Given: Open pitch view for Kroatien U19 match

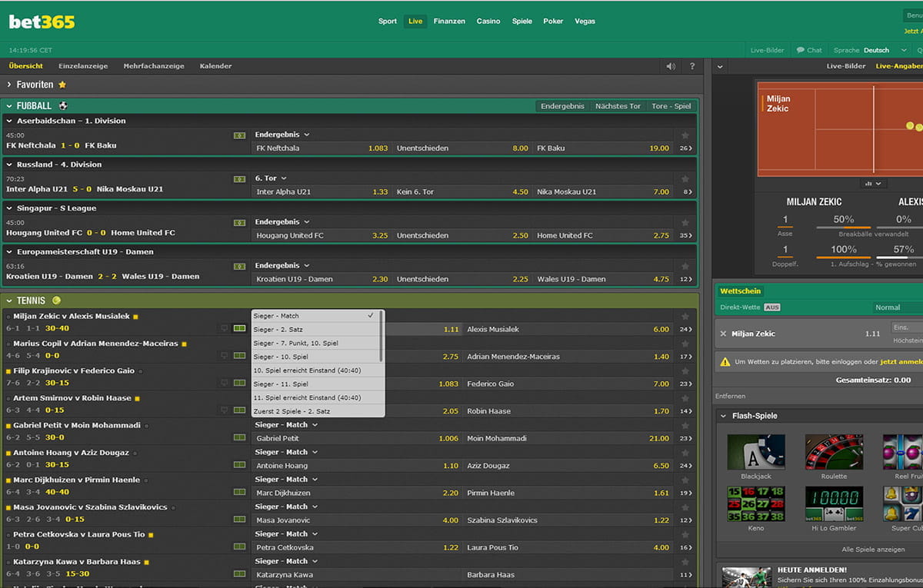Looking at the screenshot, I should click(239, 267).
